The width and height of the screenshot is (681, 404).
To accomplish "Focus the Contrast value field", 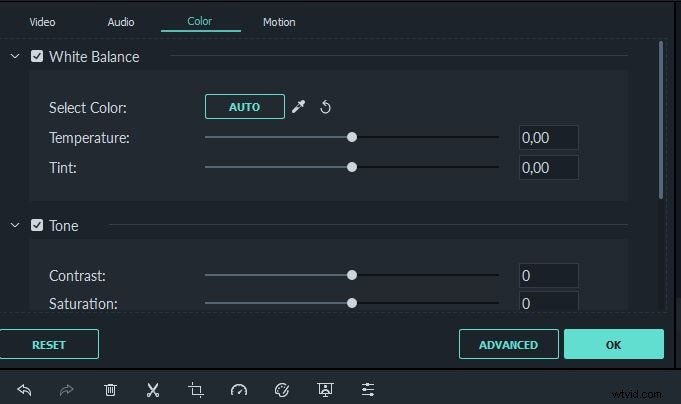I will [x=549, y=275].
